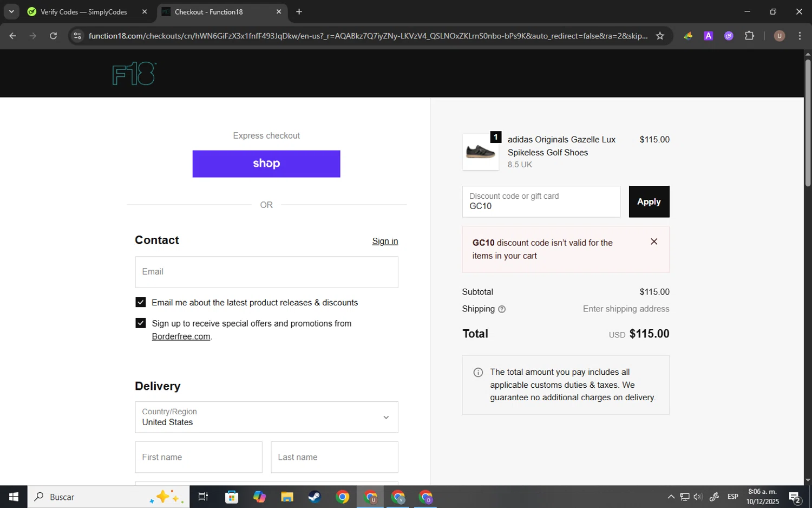This screenshot has width=812, height=508.
Task: Click the Last name field
Action: point(335,457)
